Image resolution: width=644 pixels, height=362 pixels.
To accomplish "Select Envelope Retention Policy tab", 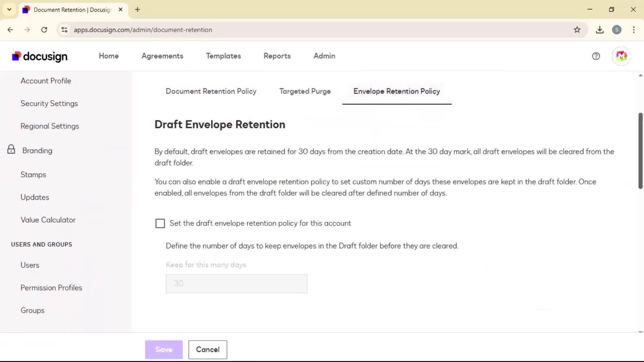I will point(397,91).
